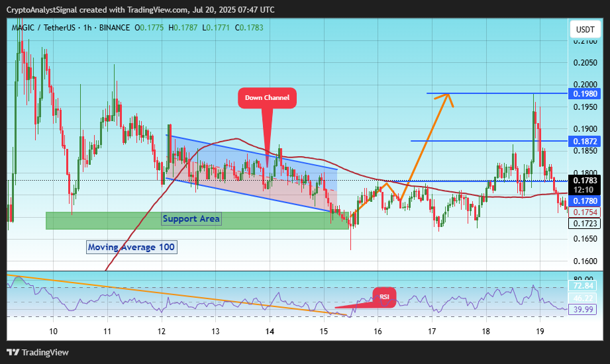This screenshot has width=610, height=364.
Task: Click date label 15 on time axis
Action: click(324, 332)
